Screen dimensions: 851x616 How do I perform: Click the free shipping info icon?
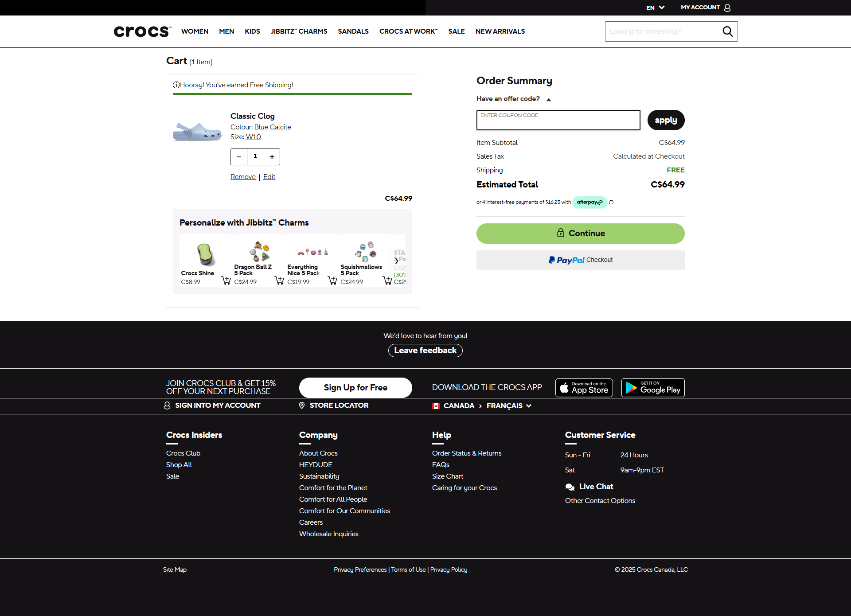(x=176, y=85)
